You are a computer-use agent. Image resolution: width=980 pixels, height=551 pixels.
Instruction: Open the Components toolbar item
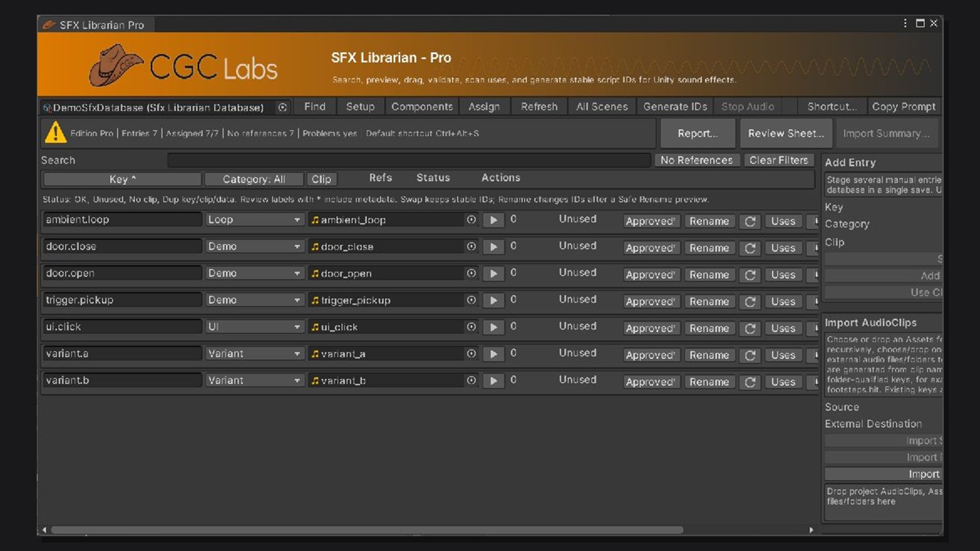point(422,107)
